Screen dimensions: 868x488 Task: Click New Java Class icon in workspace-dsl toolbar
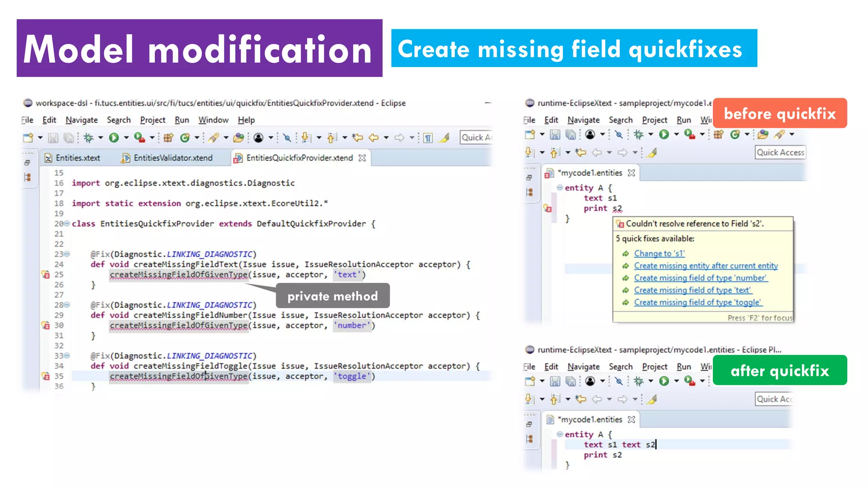tap(185, 138)
